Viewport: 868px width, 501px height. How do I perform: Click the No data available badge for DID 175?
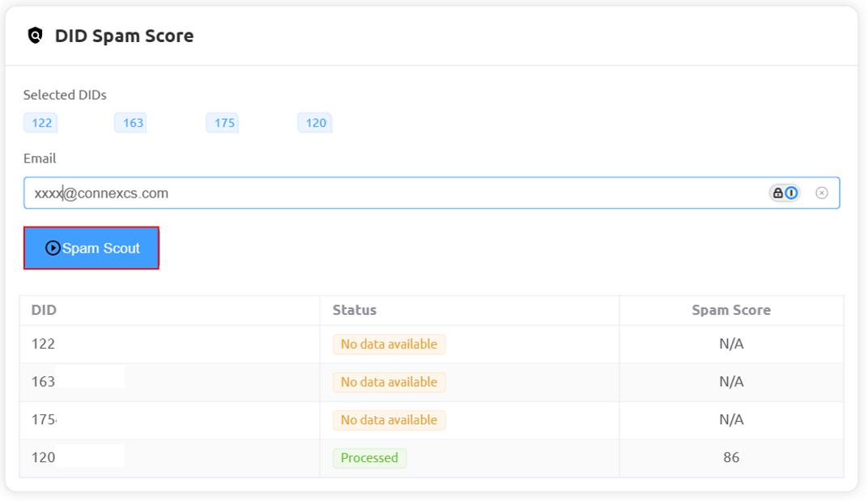389,420
